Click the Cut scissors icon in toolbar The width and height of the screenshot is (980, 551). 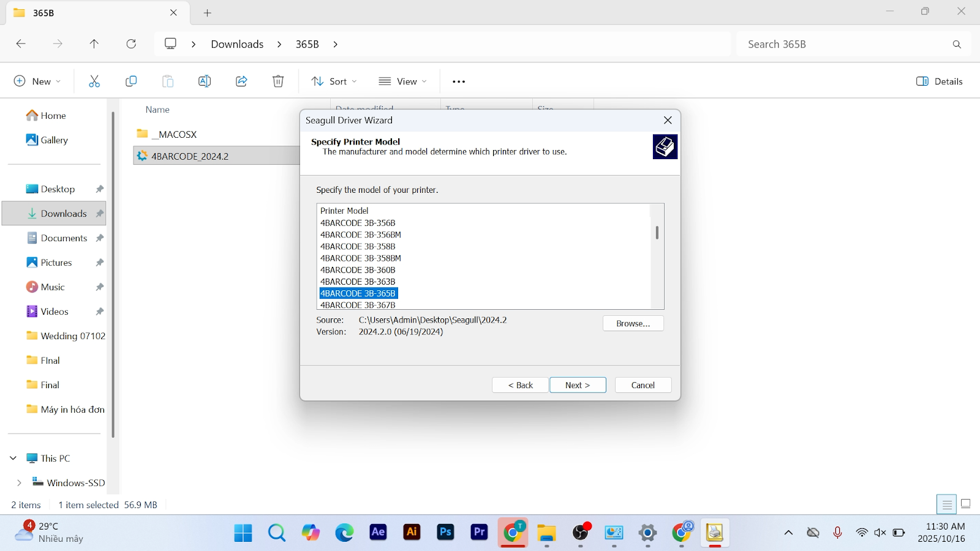pos(94,81)
